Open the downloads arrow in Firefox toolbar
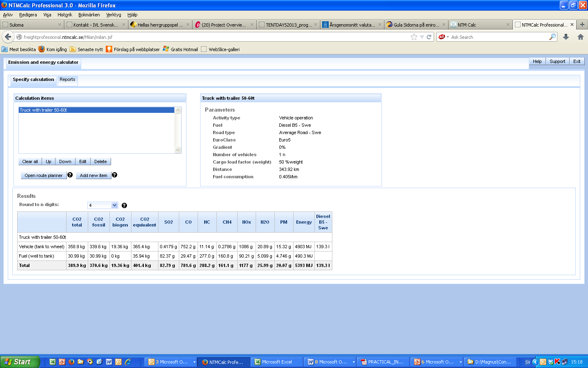 point(566,37)
